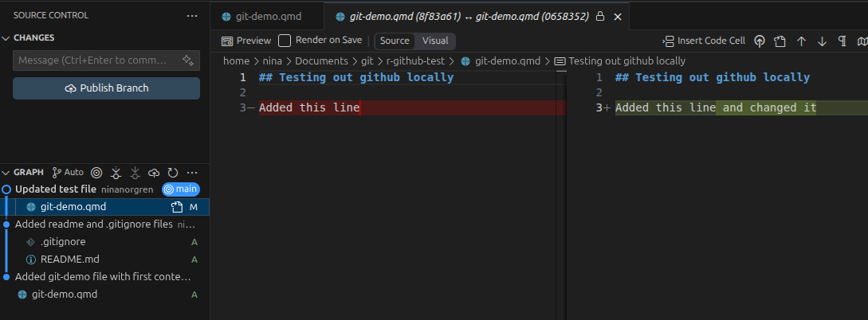
Task: Click the Publish Branch button
Action: click(106, 88)
